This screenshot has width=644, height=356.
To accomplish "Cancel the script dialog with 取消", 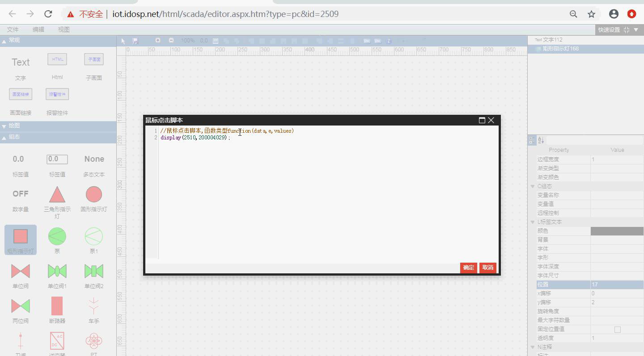I will click(487, 268).
